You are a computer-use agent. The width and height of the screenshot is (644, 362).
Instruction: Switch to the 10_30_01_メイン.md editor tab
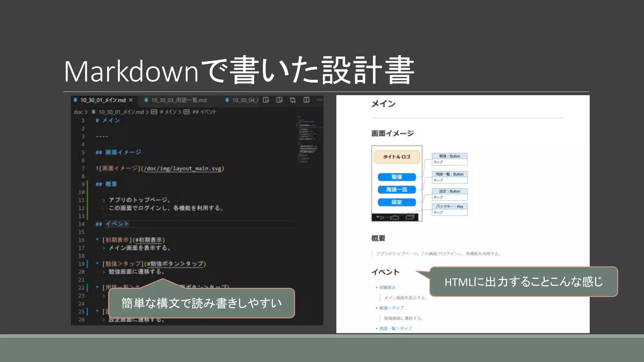pyautogui.click(x=103, y=100)
